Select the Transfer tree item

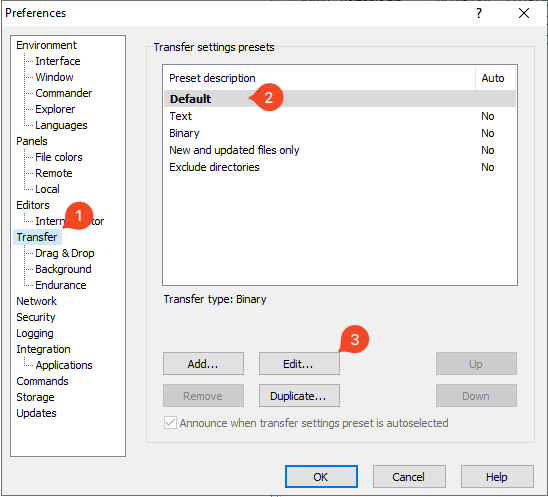point(37,237)
